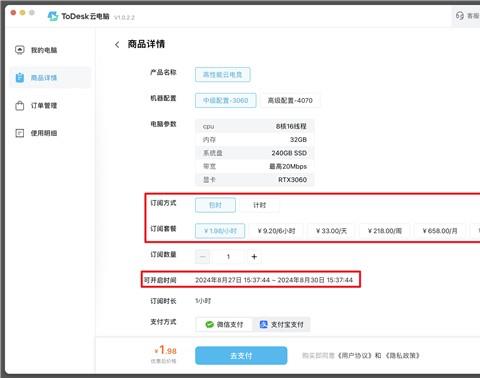Open 订单管理 in the sidebar

(x=50, y=106)
